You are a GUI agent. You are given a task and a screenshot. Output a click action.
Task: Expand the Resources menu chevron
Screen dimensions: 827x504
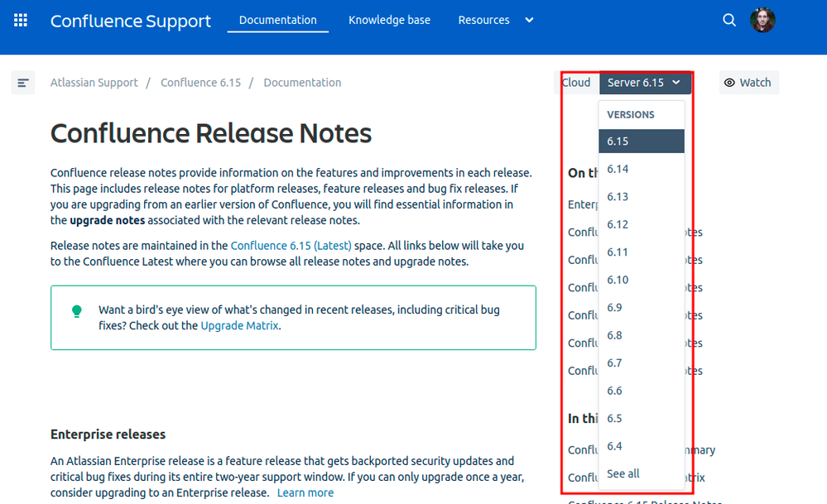(529, 20)
